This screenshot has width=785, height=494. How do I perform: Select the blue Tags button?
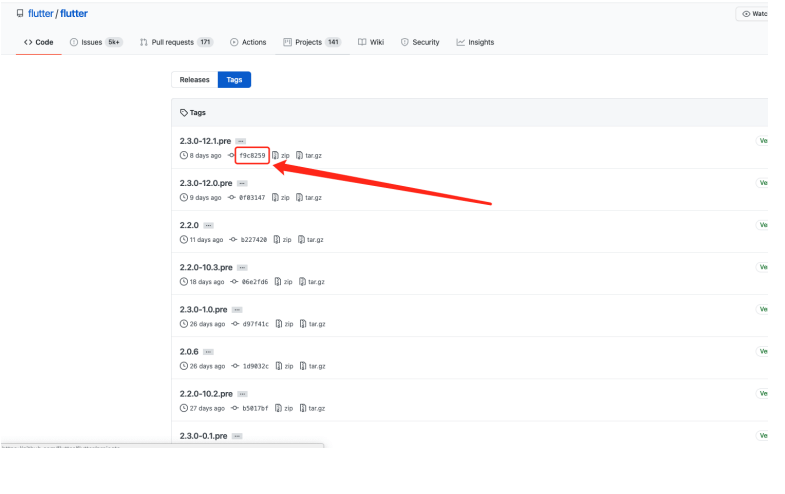(x=234, y=80)
